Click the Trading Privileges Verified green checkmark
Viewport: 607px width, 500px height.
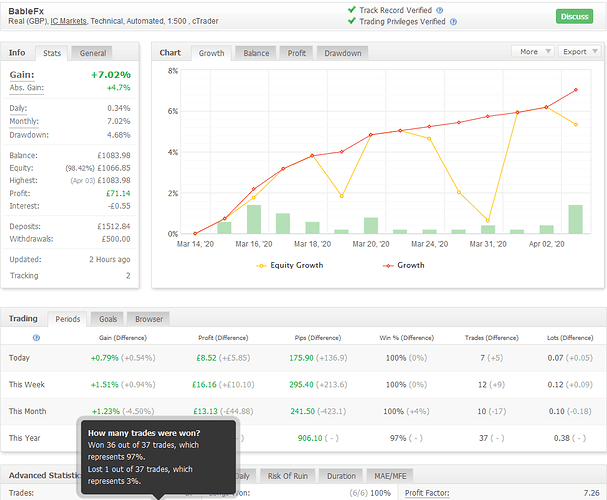(351, 23)
